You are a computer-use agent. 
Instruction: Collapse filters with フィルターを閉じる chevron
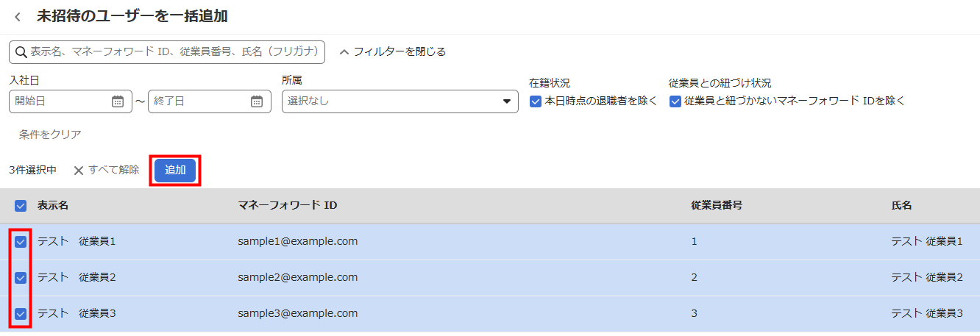pos(344,52)
